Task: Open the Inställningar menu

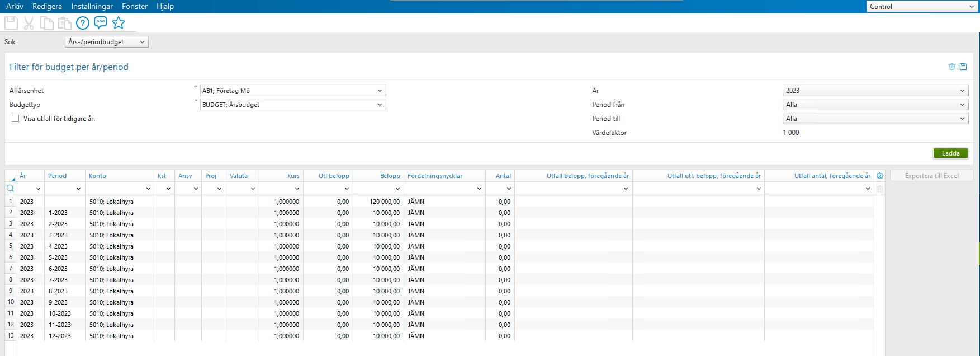Action: [92, 6]
